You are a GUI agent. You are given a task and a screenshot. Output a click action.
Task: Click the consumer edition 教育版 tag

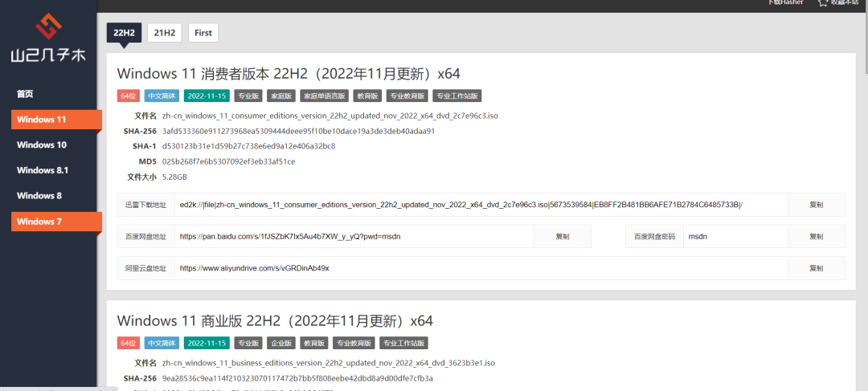[x=367, y=96]
